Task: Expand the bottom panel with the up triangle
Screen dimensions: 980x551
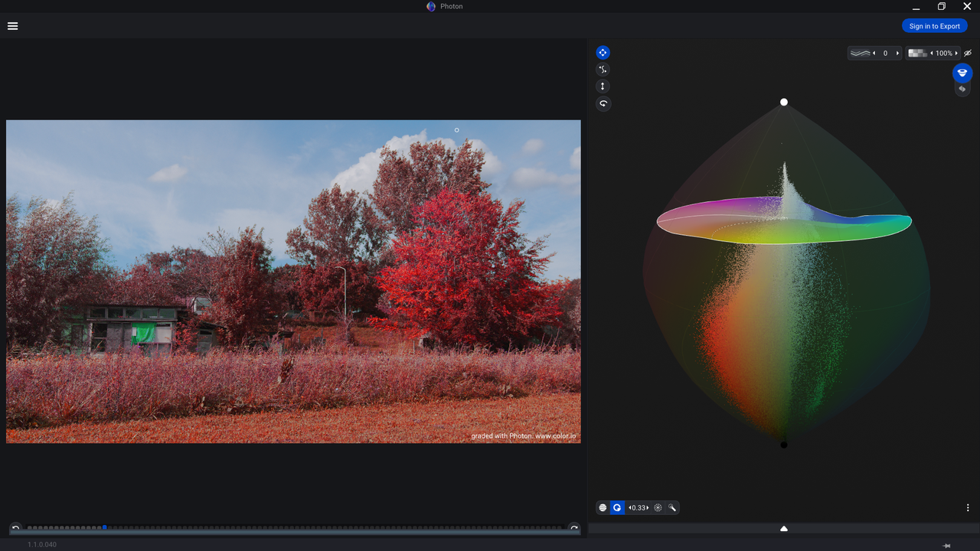Action: click(x=784, y=528)
